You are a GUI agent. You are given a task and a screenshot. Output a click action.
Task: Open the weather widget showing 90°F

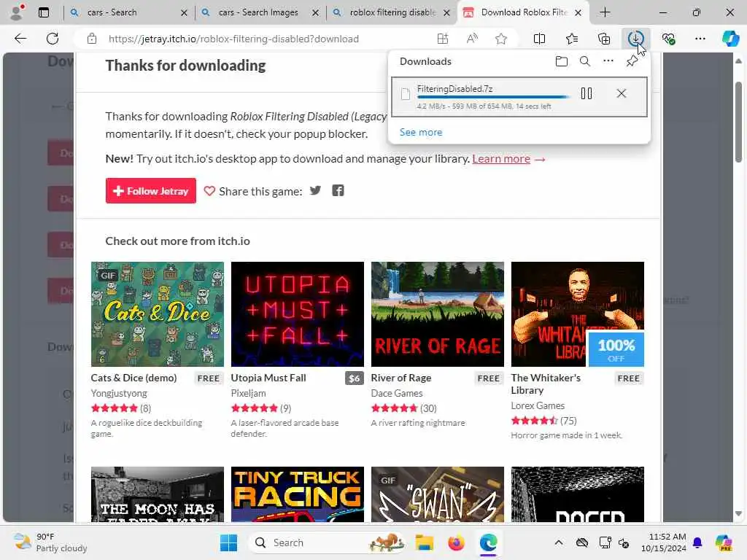coord(50,542)
